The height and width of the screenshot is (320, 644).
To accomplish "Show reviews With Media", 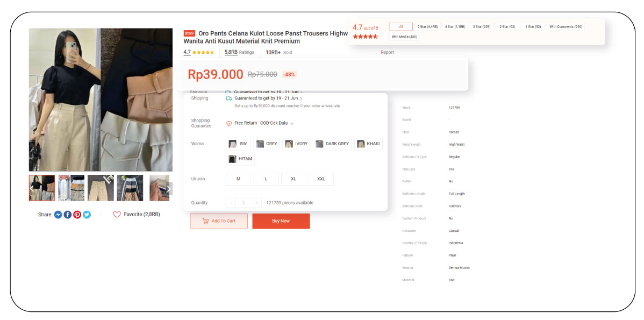I will pos(404,37).
